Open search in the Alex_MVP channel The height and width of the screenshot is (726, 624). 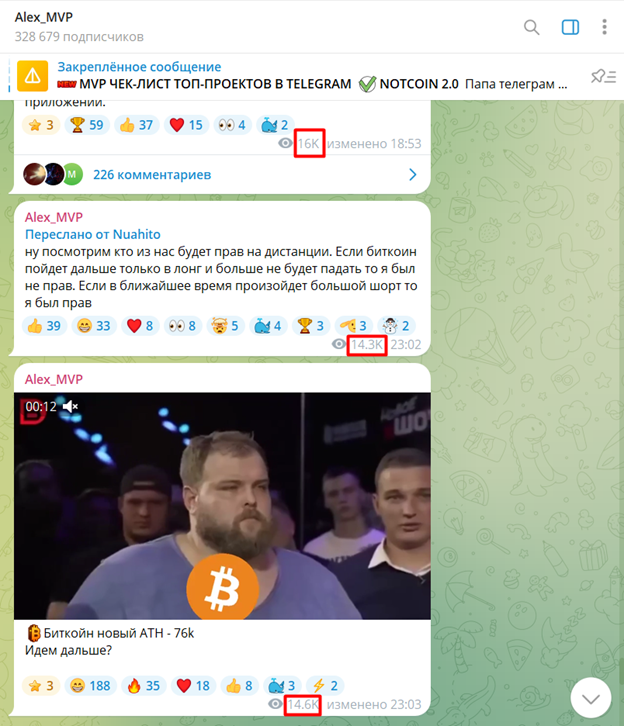(531, 27)
